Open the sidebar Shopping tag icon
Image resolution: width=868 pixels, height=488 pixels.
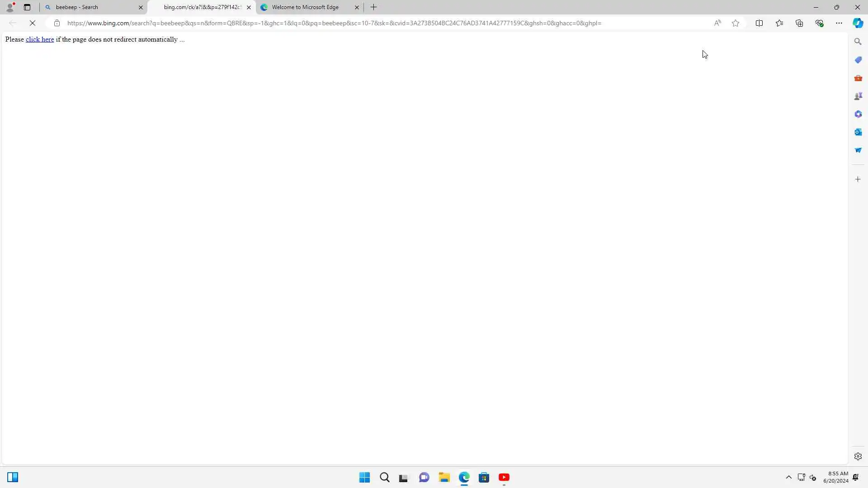tap(858, 60)
